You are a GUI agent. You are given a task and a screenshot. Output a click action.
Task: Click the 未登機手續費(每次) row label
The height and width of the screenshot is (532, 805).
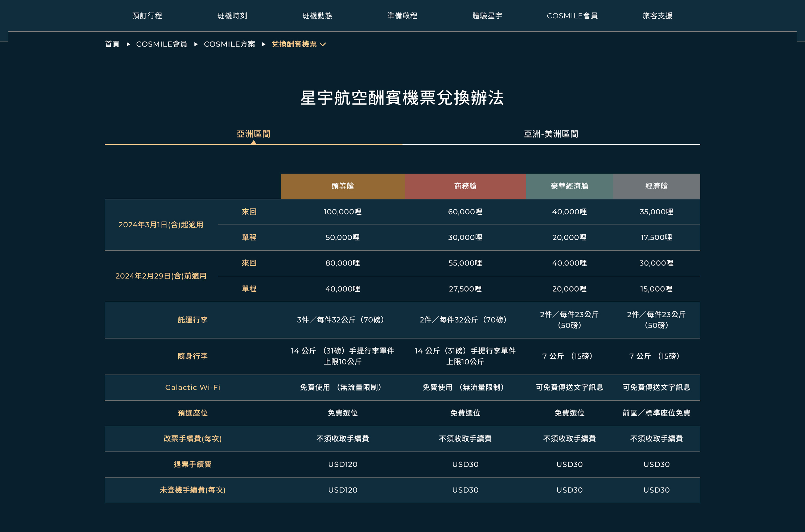click(x=192, y=490)
